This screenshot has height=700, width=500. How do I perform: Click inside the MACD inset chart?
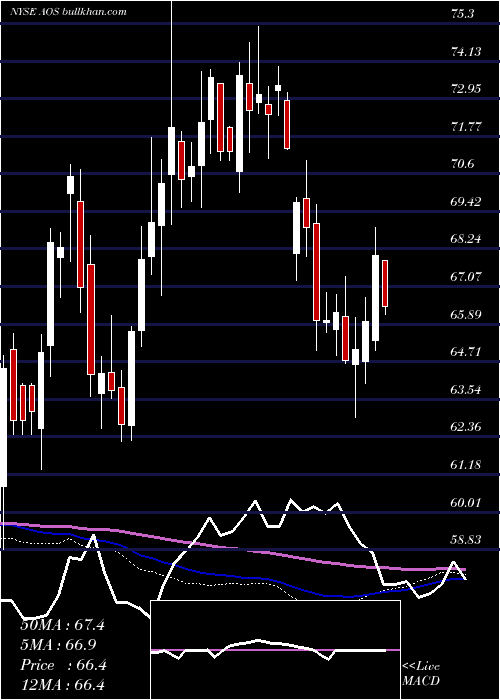275,650
